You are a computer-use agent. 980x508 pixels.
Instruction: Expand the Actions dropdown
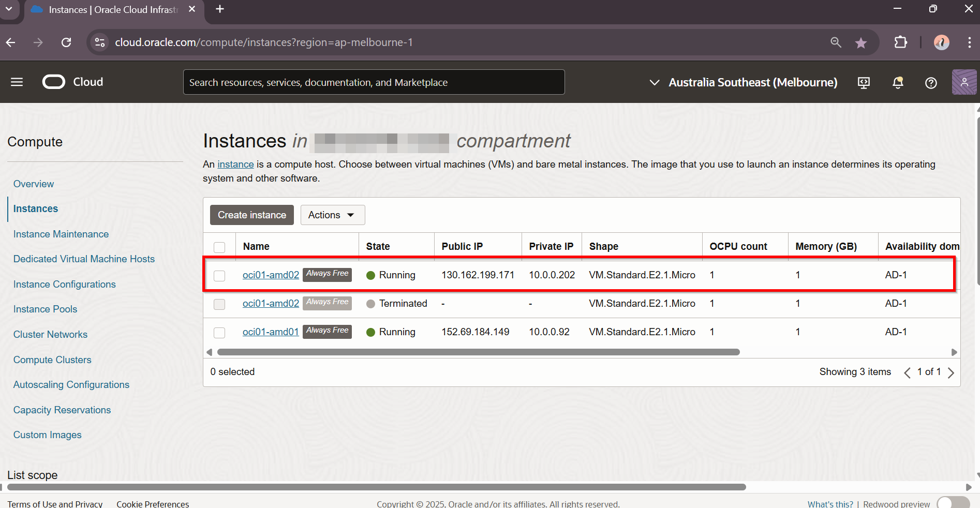tap(332, 215)
